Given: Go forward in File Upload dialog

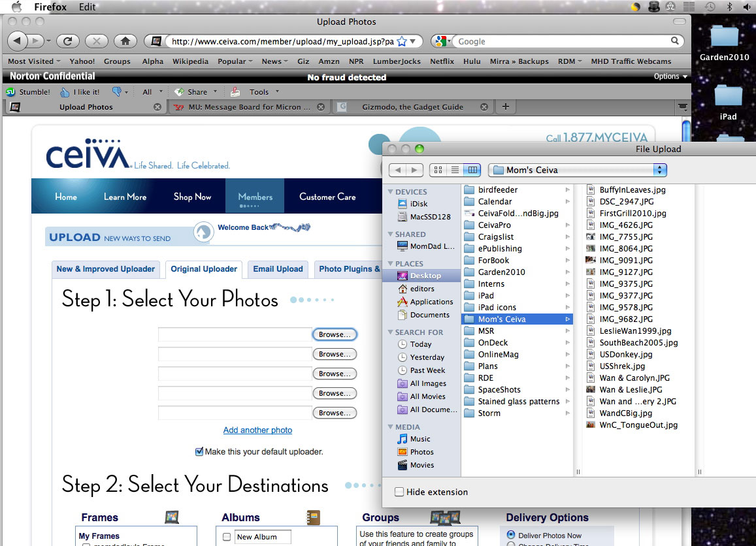Looking at the screenshot, I should click(x=415, y=170).
